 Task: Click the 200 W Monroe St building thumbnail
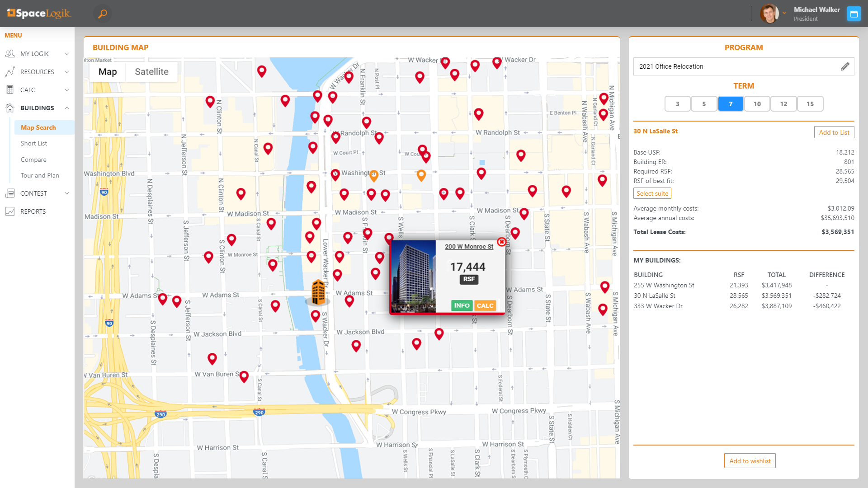413,277
